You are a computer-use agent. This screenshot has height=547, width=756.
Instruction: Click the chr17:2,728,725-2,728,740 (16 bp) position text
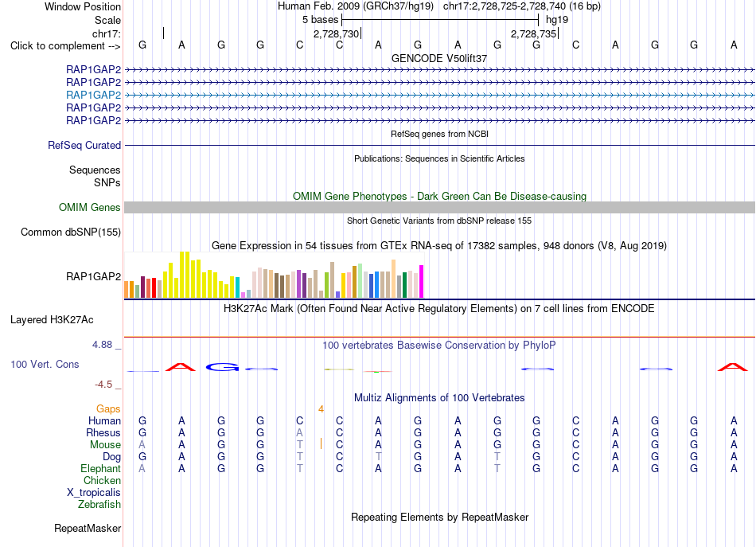[x=522, y=6]
